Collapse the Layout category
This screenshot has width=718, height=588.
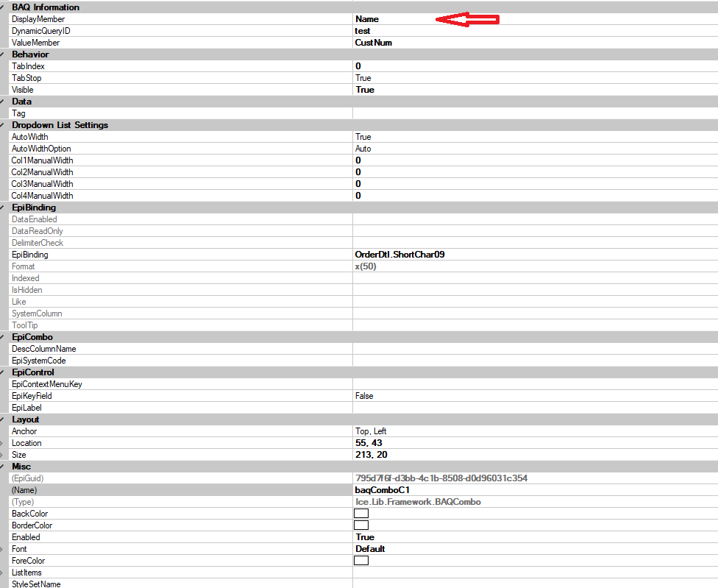2,419
